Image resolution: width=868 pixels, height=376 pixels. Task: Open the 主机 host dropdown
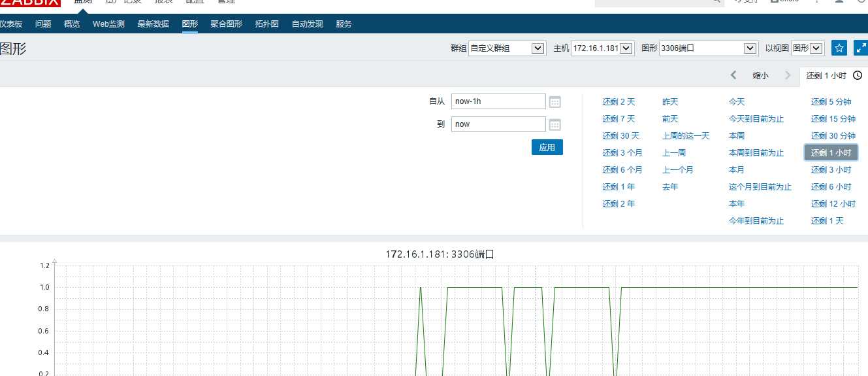[602, 48]
